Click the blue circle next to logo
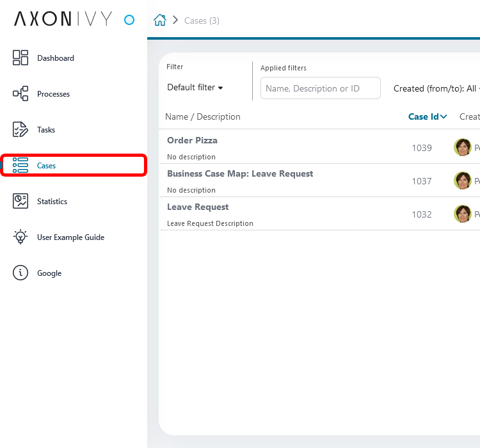The image size is (480, 448). [129, 20]
